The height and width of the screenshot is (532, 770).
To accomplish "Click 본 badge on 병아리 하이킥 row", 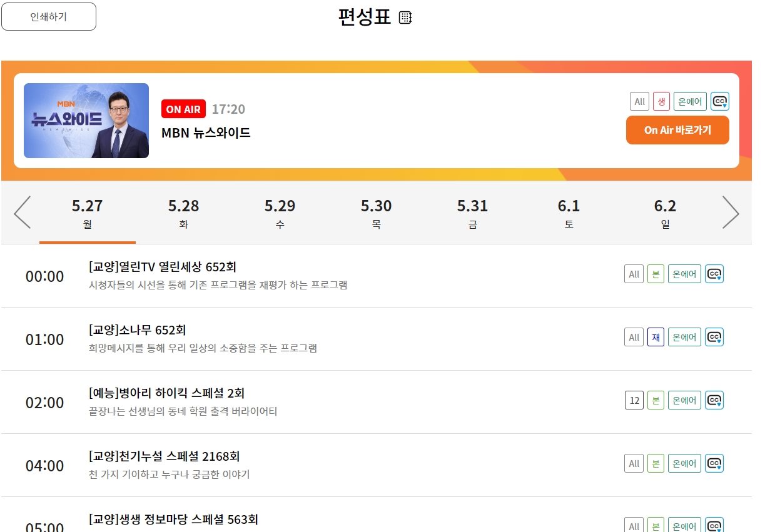I will 656,400.
